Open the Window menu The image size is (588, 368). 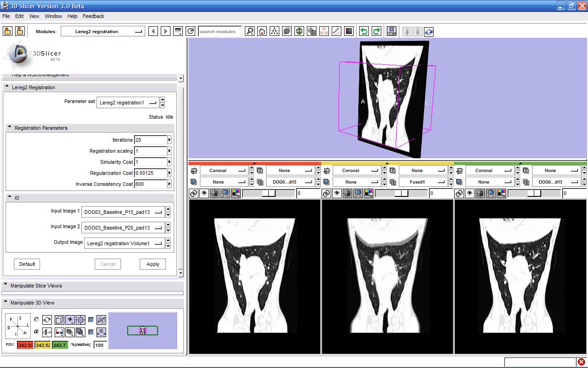53,16
